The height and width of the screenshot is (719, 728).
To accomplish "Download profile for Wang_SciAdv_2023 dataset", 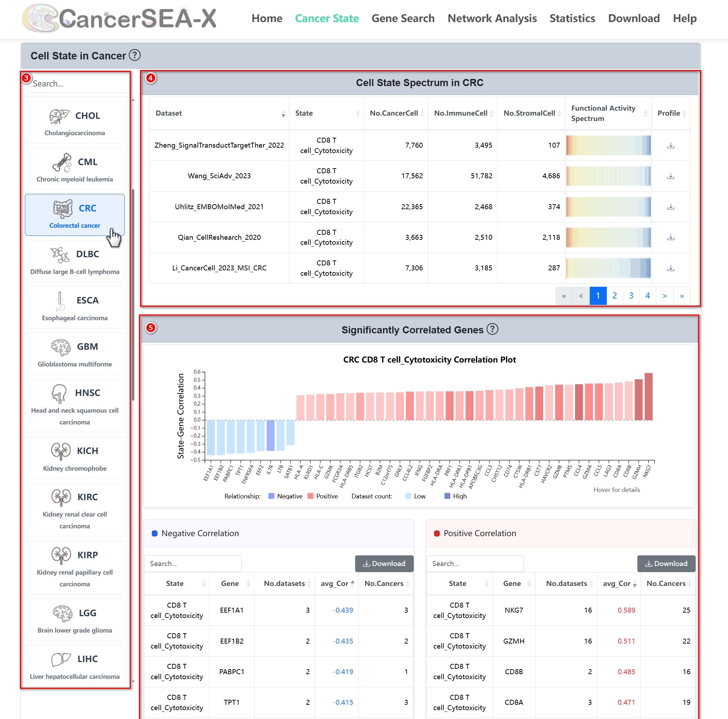I will [670, 176].
